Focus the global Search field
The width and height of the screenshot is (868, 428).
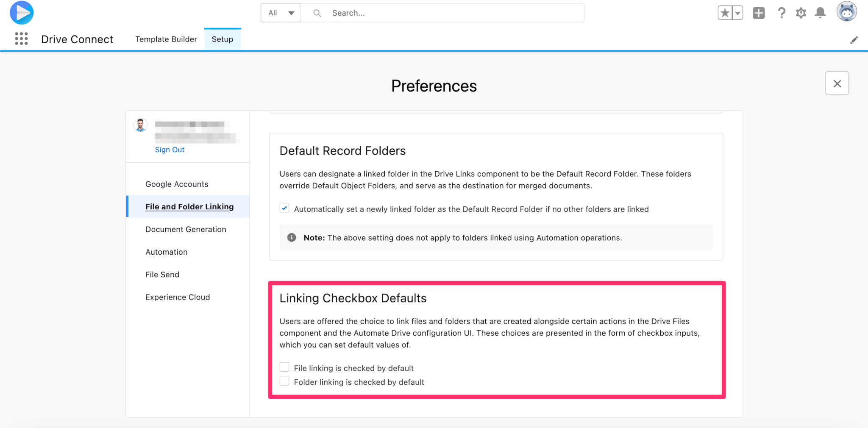tap(442, 13)
